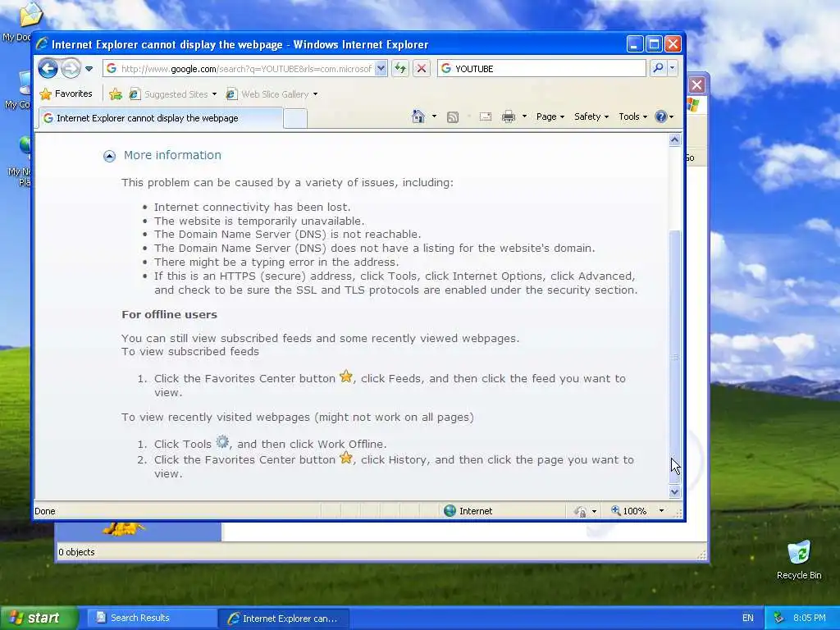Click the 8:05 PM clock
The height and width of the screenshot is (630, 840).
(x=810, y=618)
